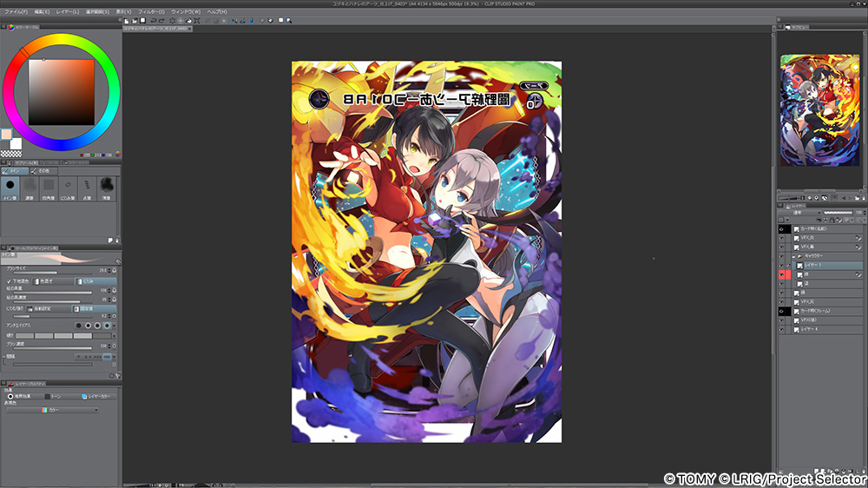The image size is (868, 488).
Task: Click the delete sub tool trash icon
Action: (x=117, y=241)
